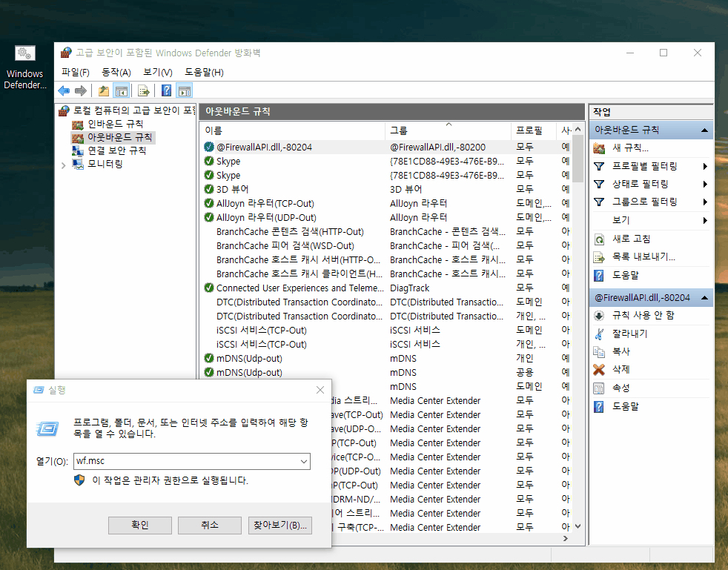Click the group filter funnel icon

click(600, 202)
